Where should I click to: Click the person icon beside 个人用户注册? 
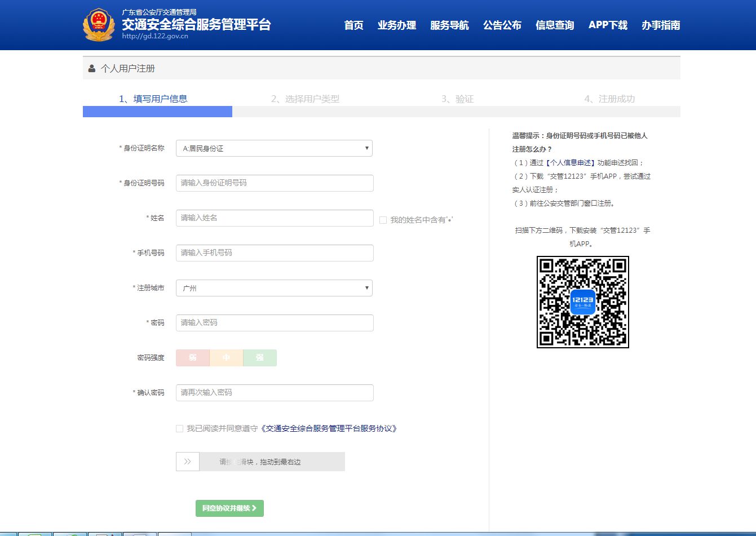[92, 69]
